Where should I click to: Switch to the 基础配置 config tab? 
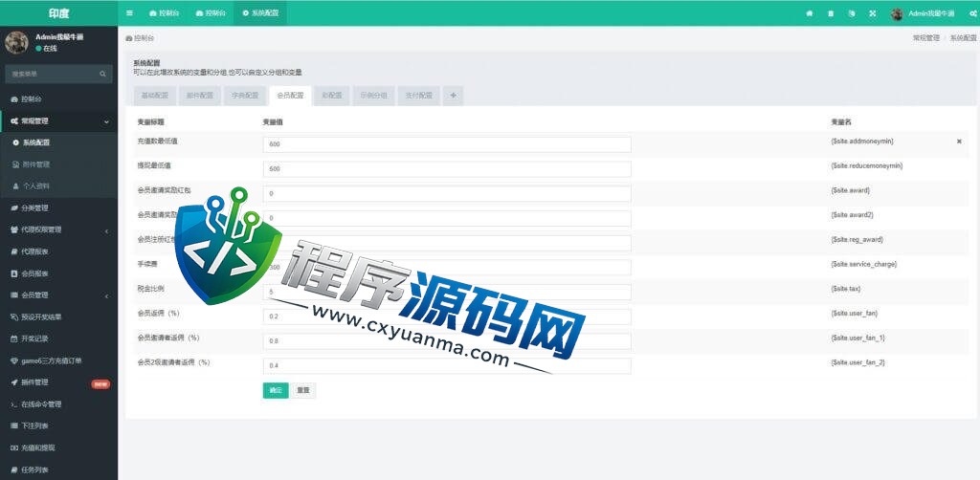(155, 96)
